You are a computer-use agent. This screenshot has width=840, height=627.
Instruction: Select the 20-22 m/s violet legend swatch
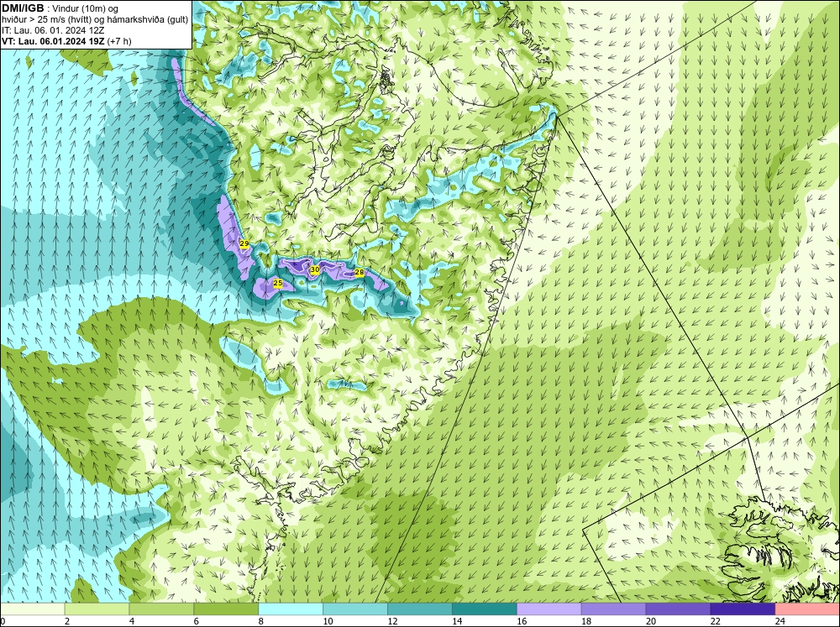678,609
